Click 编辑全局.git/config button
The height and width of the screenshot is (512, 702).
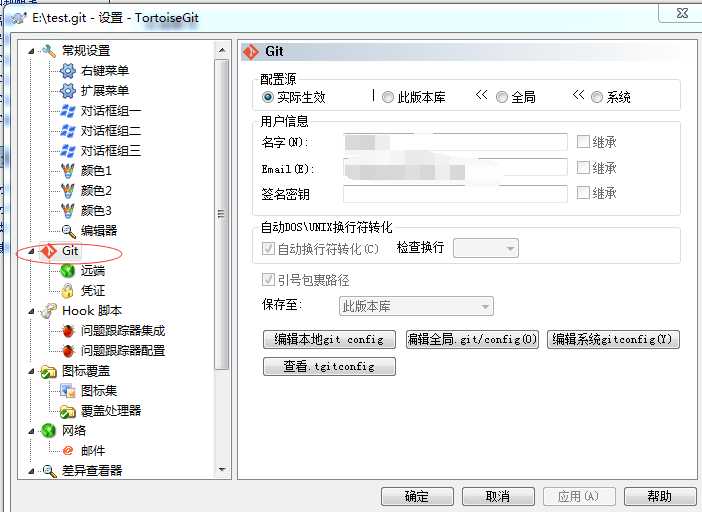point(472,340)
